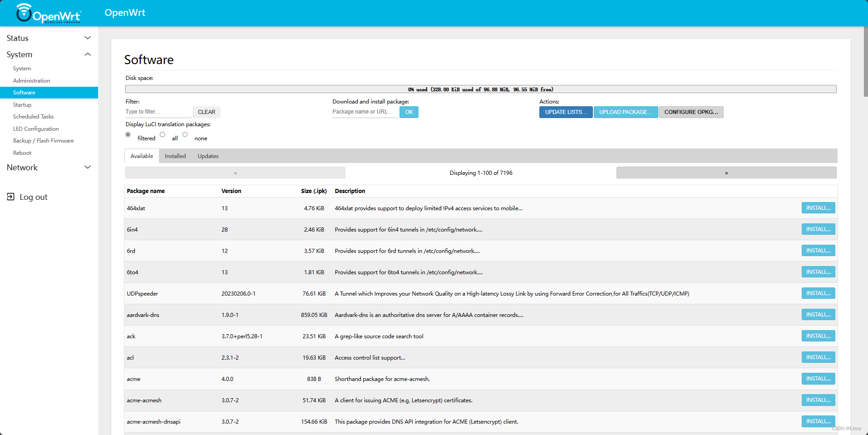Click the aardvark-dns package name

pos(143,315)
